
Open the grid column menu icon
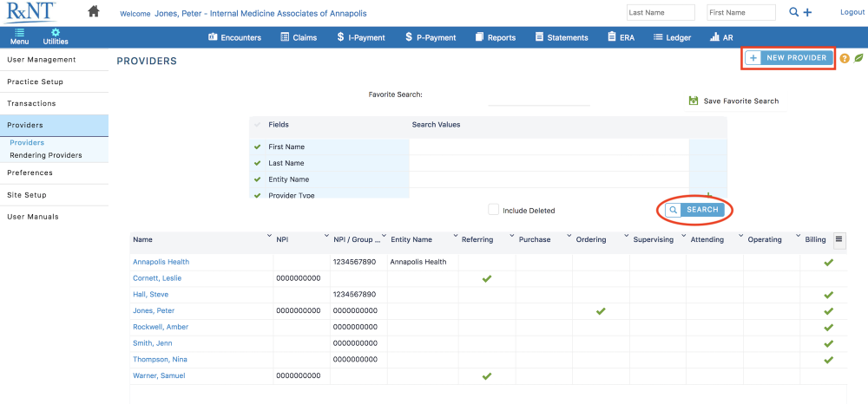(838, 239)
